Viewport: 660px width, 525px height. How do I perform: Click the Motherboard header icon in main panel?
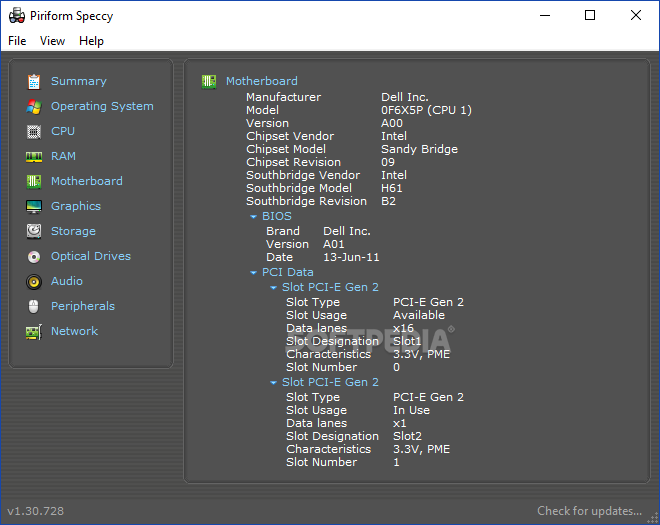click(209, 81)
